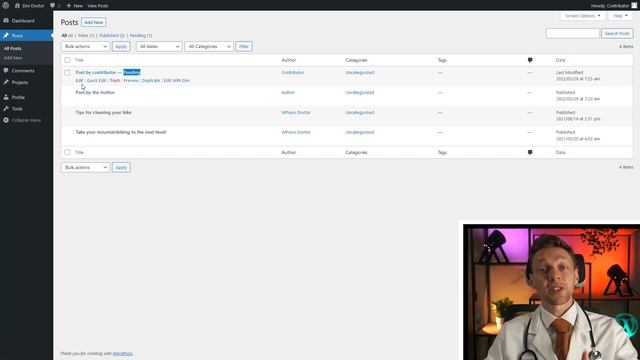Click View Posts in the admin bar
Screen dimensions: 640x360
(x=98, y=6)
